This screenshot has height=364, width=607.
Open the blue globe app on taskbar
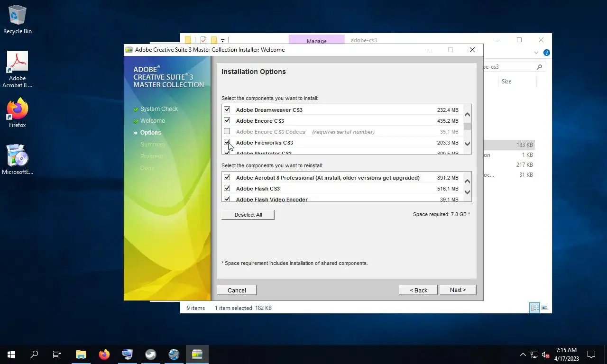pyautogui.click(x=174, y=354)
